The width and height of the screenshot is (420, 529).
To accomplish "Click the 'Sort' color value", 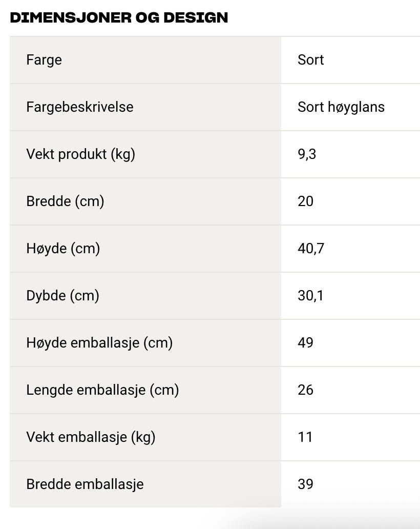I will click(x=310, y=60).
